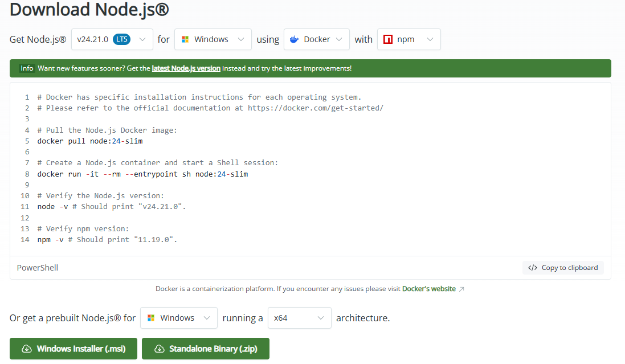This screenshot has width=625, height=364.
Task: Click the '# Pull the Node.js Docker image:' comment
Action: click(107, 130)
